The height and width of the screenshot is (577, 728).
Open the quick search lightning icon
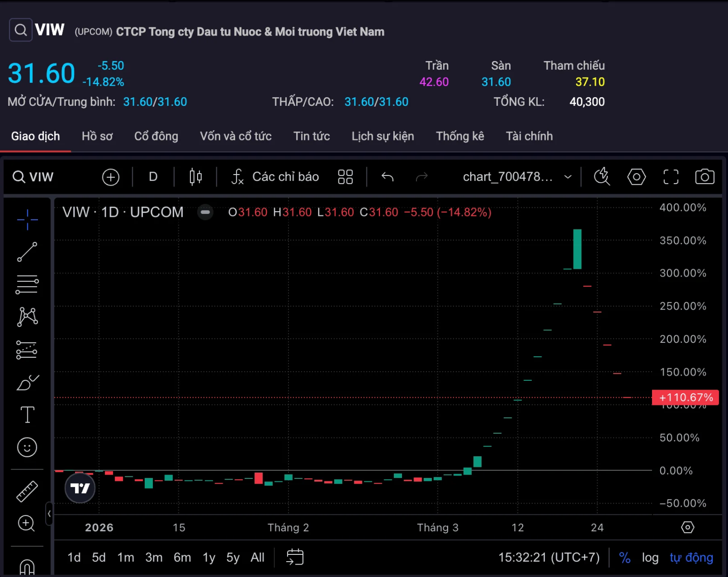click(602, 177)
